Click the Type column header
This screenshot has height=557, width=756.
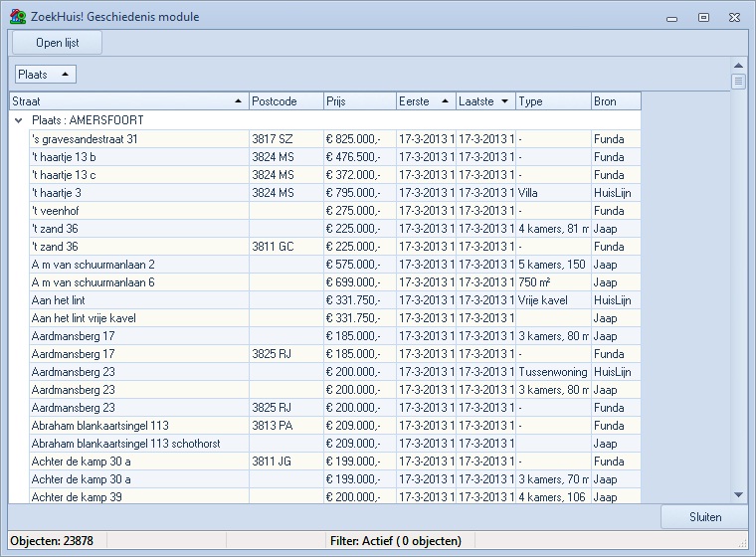pos(553,101)
